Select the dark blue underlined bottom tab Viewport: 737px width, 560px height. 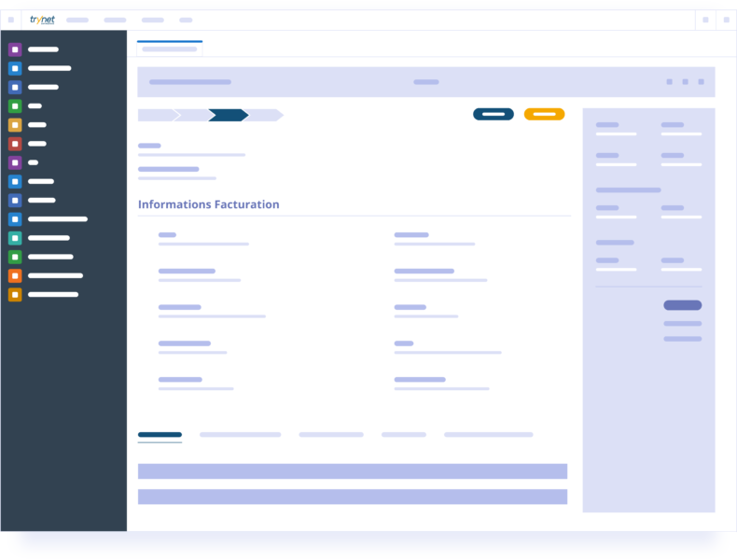[160, 435]
